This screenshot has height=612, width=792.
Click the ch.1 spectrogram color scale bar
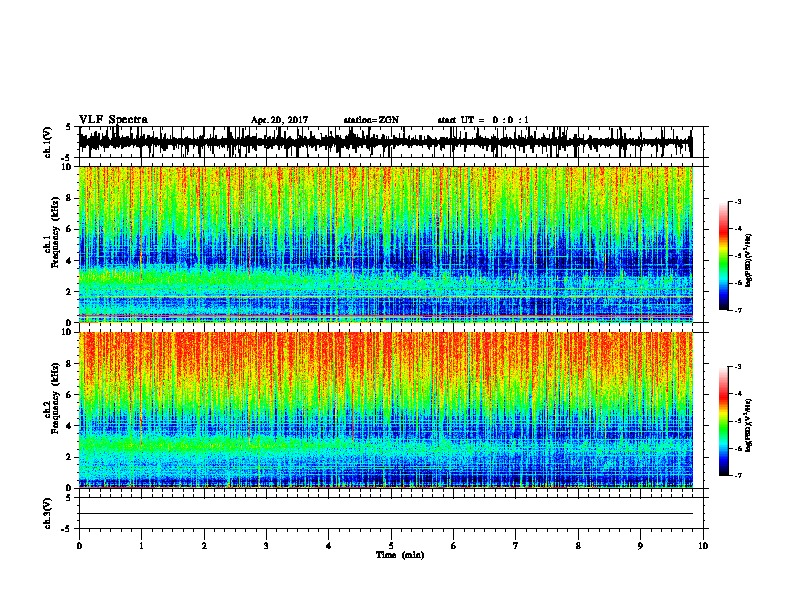point(723,256)
